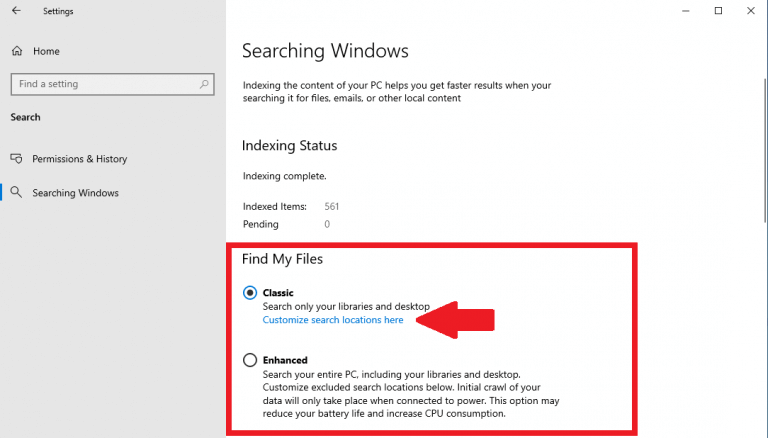The height and width of the screenshot is (438, 768).
Task: Open the Customize search locations here link
Action: click(x=333, y=320)
